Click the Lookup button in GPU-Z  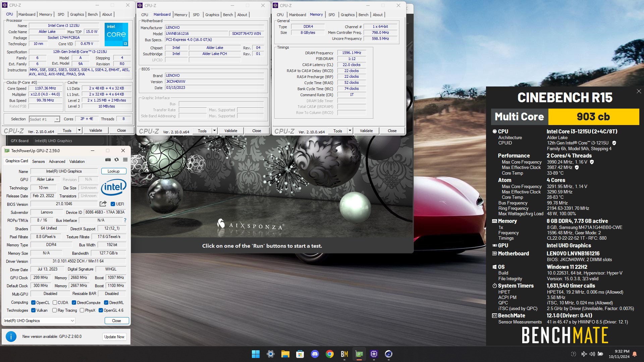[x=114, y=171]
